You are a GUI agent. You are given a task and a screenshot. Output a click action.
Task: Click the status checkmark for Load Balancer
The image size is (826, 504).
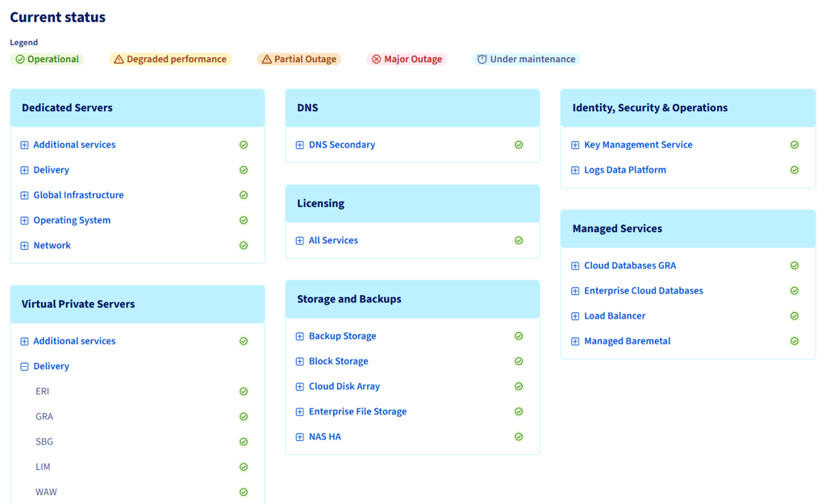[x=795, y=316]
